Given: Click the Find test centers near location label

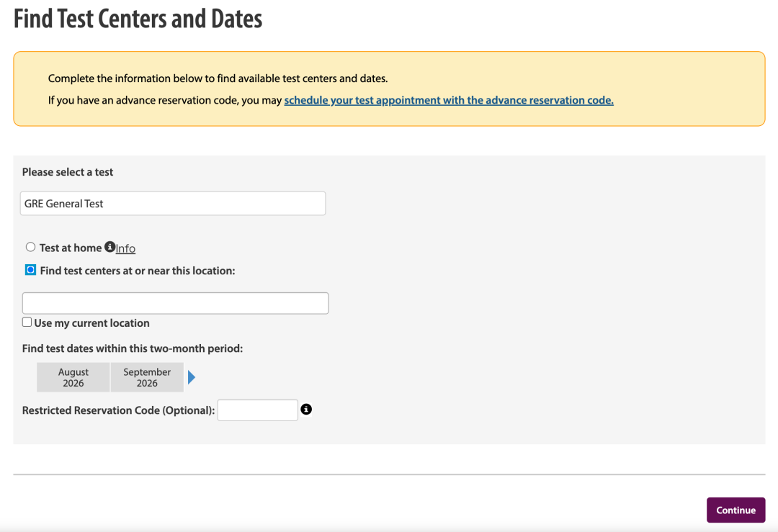Looking at the screenshot, I should pos(138,271).
